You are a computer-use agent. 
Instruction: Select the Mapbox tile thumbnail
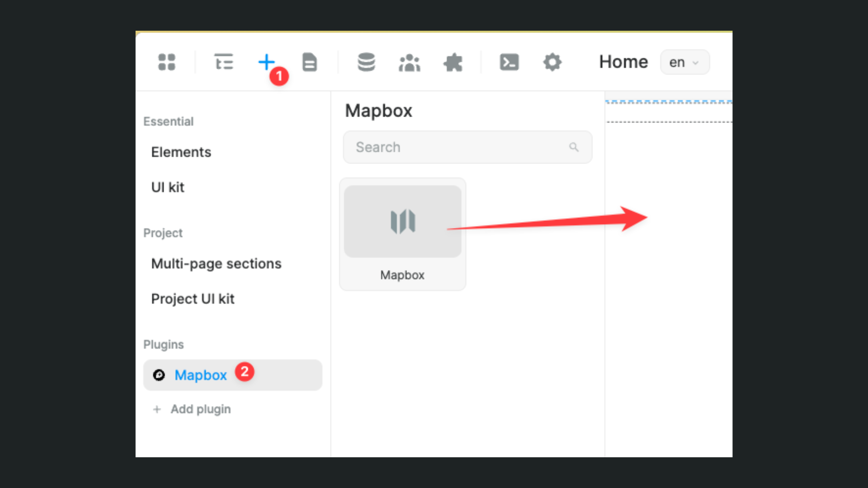coord(402,221)
